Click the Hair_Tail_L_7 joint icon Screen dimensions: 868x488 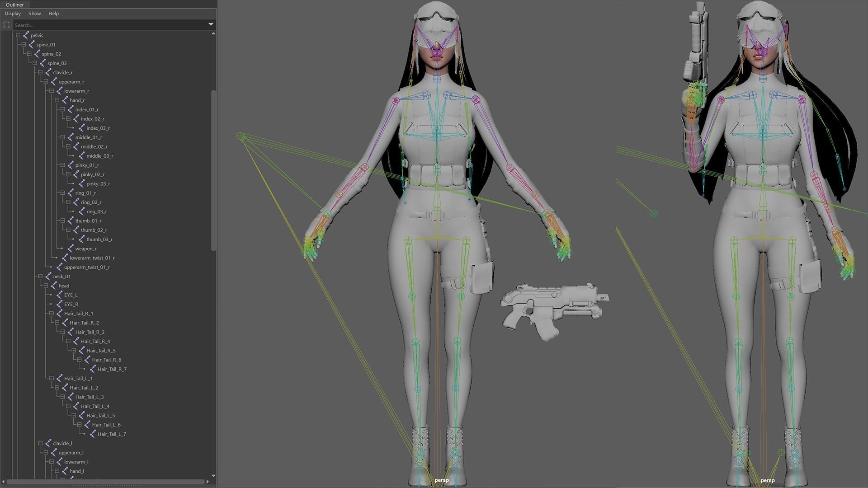tap(93, 434)
